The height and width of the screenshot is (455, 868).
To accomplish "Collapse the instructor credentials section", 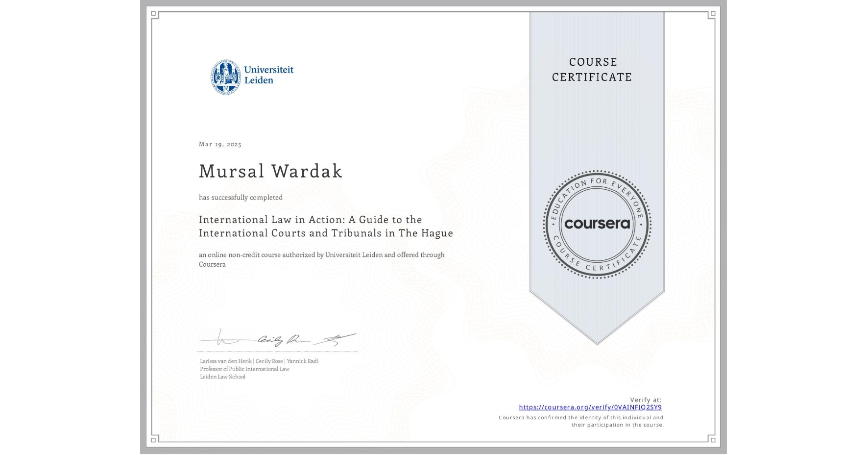I will pyautogui.click(x=259, y=369).
